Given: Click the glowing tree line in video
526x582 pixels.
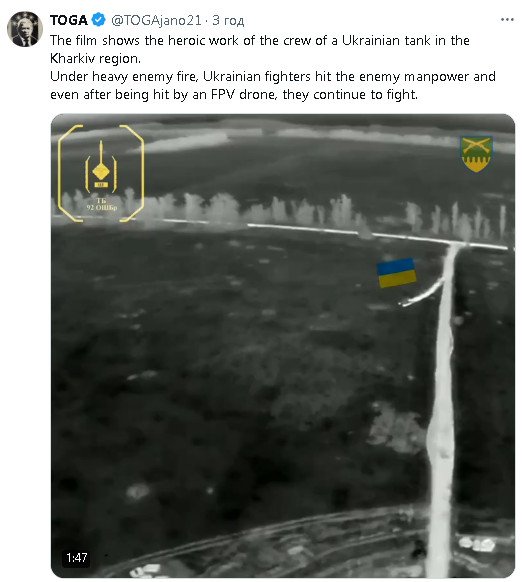Looking at the screenshot, I should [x=282, y=210].
